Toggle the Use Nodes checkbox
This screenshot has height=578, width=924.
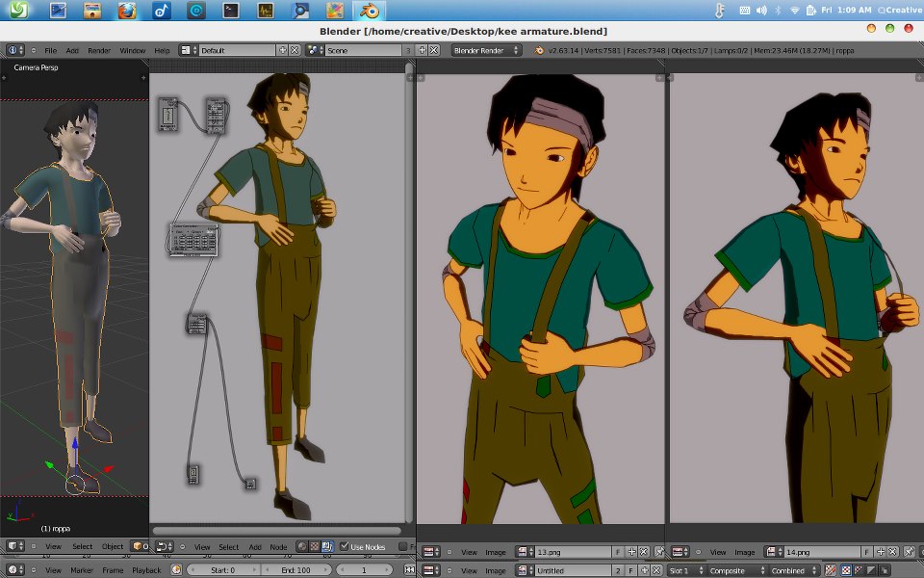(x=345, y=546)
